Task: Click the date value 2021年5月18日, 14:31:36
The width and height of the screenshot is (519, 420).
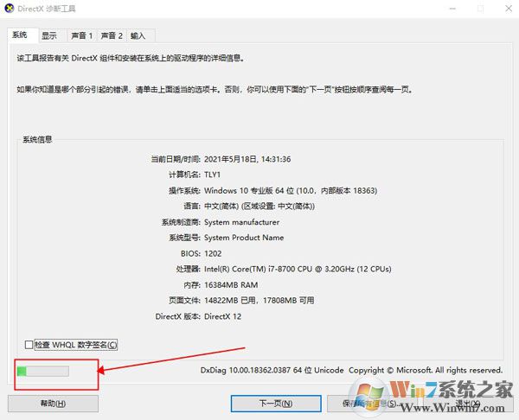Action: click(247, 159)
